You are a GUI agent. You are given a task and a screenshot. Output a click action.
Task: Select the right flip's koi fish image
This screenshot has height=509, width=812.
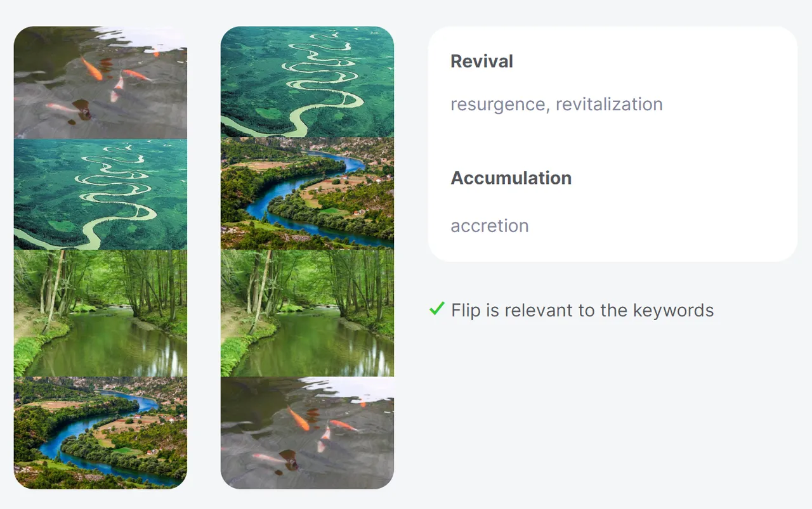(307, 433)
